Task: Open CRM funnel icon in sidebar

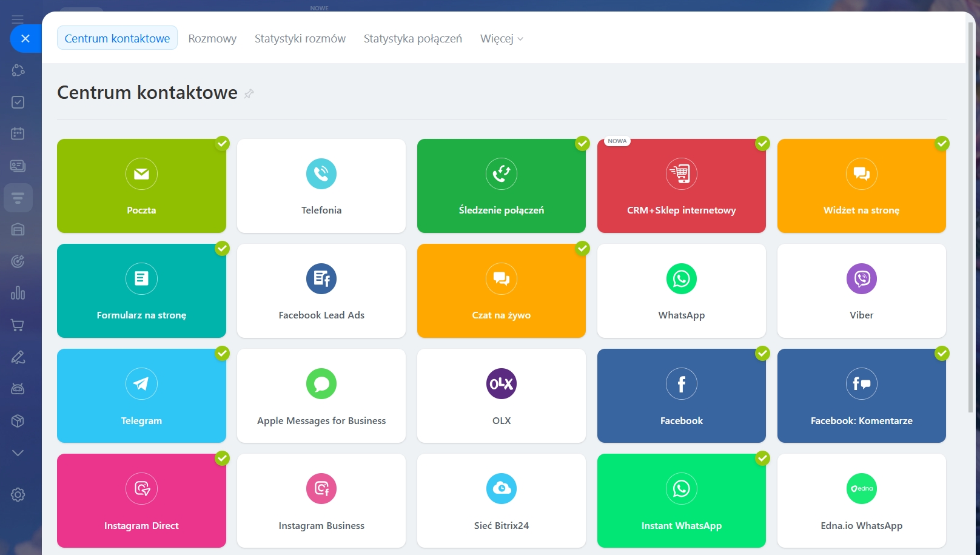Action: [x=18, y=198]
